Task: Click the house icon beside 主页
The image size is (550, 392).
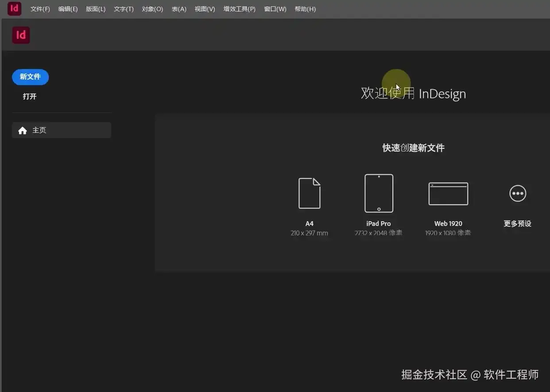Action: tap(23, 131)
